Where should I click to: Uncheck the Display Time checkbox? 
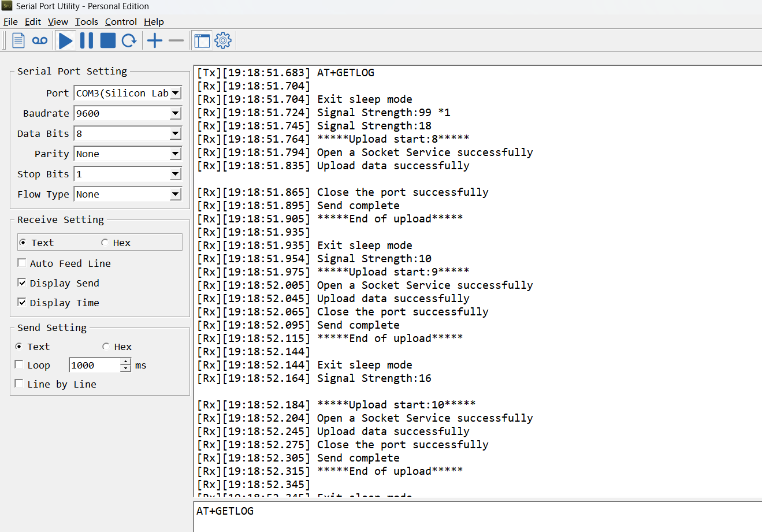tap(22, 302)
